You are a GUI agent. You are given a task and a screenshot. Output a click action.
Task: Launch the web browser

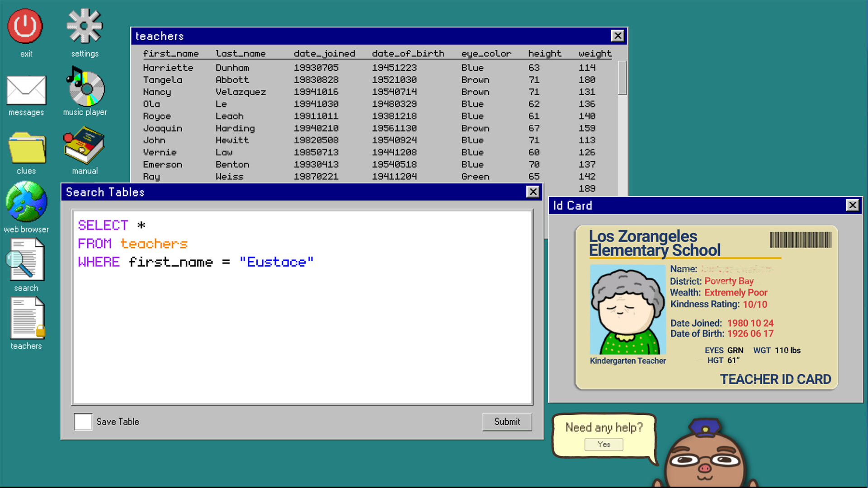click(x=26, y=202)
